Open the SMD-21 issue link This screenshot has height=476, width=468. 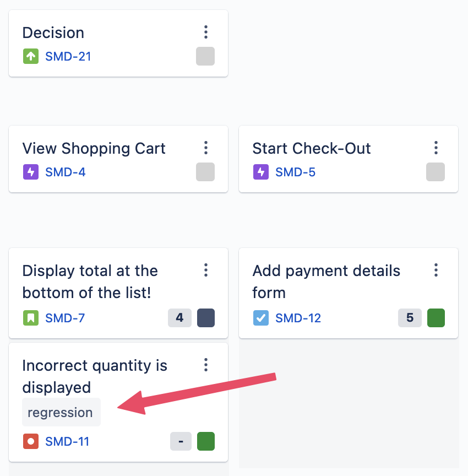click(68, 56)
